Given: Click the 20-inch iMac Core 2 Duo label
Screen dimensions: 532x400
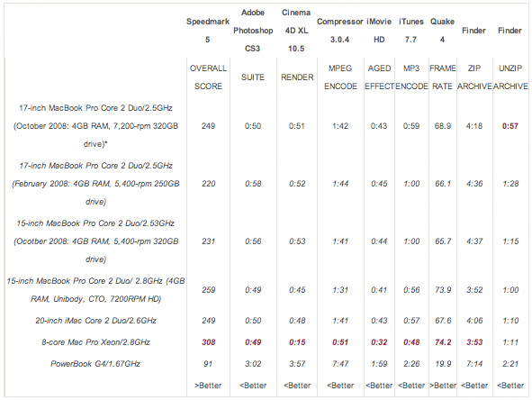Looking at the screenshot, I should (x=95, y=321).
